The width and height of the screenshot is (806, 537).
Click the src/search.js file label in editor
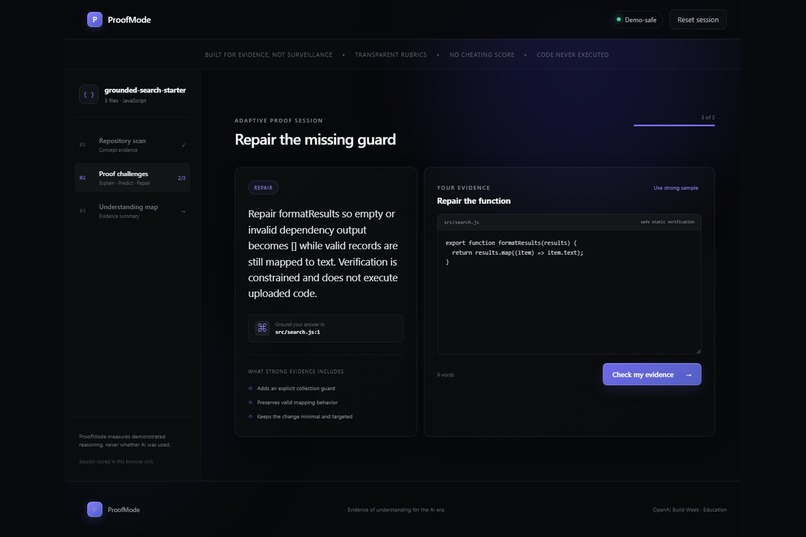pyautogui.click(x=462, y=223)
